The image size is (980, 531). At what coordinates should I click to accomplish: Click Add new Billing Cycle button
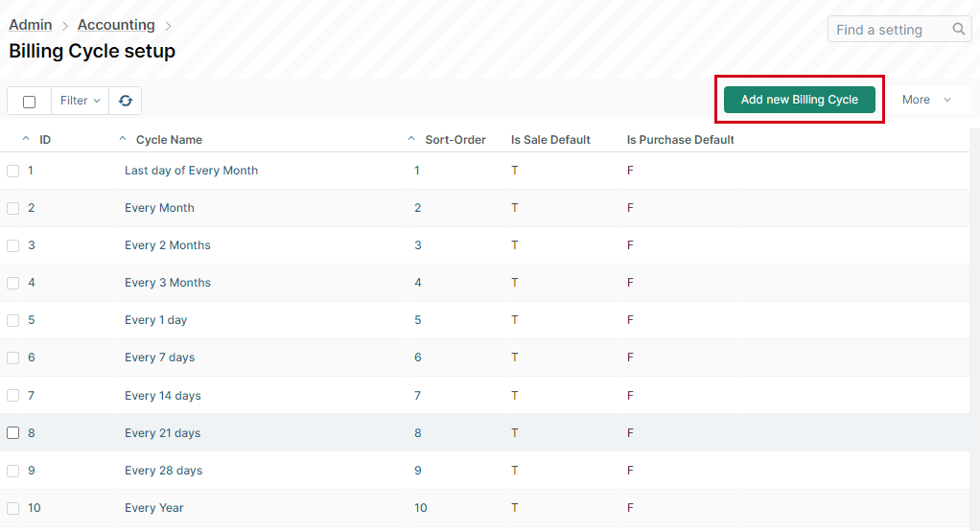point(800,100)
